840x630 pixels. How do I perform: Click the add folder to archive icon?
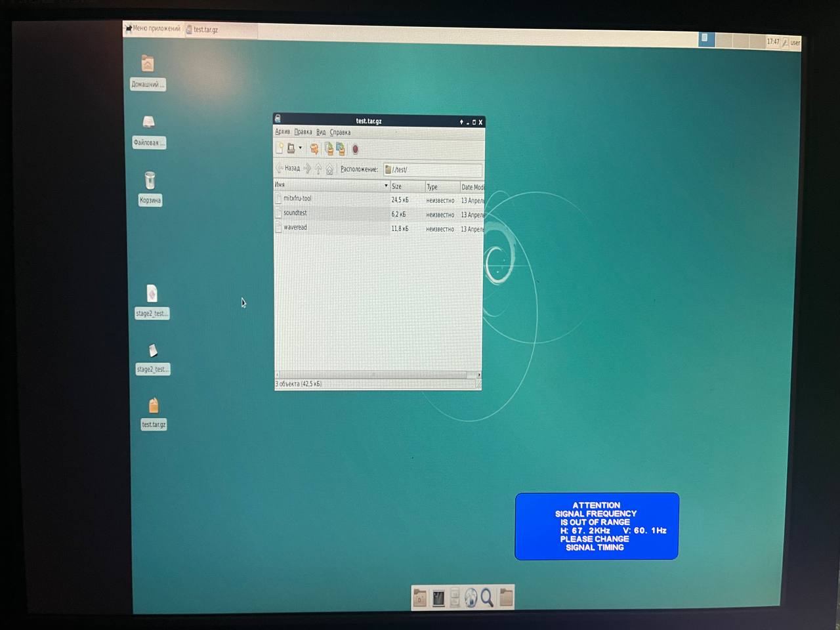[x=341, y=149]
